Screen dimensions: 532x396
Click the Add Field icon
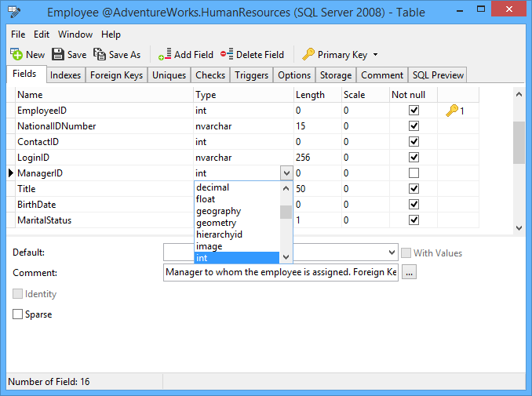(x=165, y=54)
